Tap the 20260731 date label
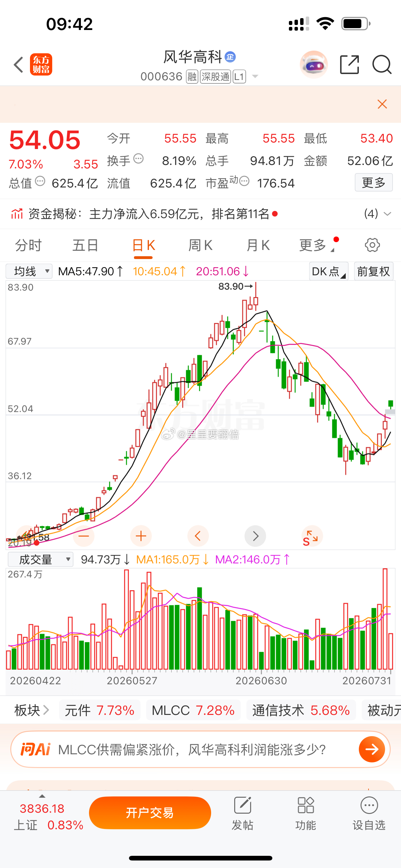Screen dimensions: 401x868 click(x=367, y=681)
